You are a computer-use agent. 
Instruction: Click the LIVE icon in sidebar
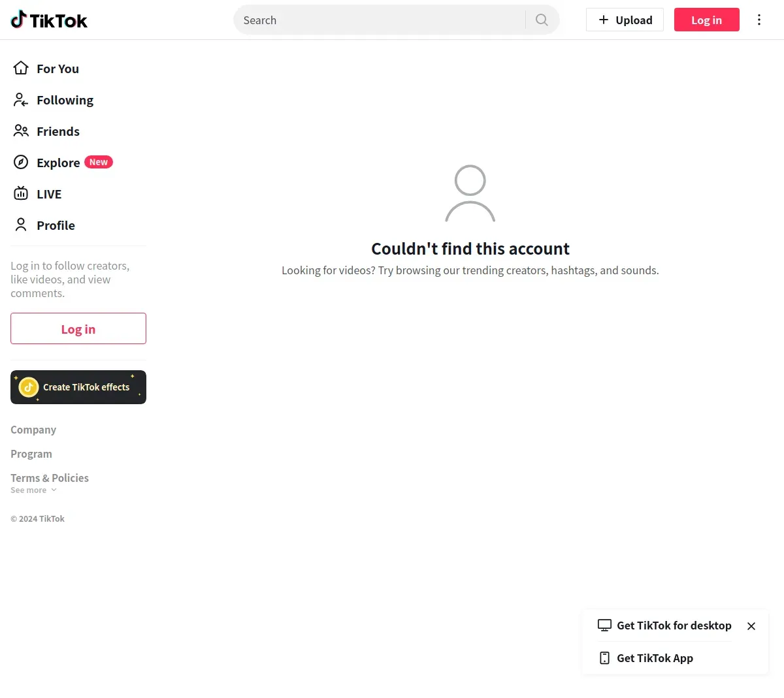pyautogui.click(x=21, y=193)
